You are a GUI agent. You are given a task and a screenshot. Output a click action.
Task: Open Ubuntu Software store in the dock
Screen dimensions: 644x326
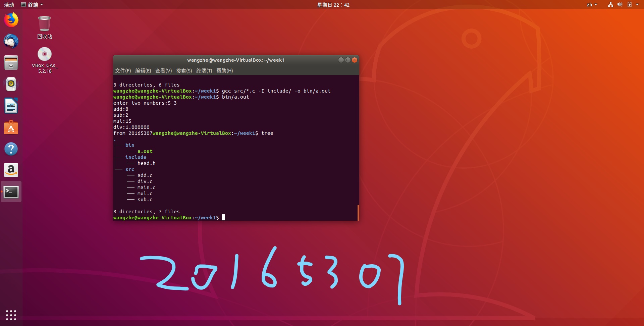pos(11,127)
